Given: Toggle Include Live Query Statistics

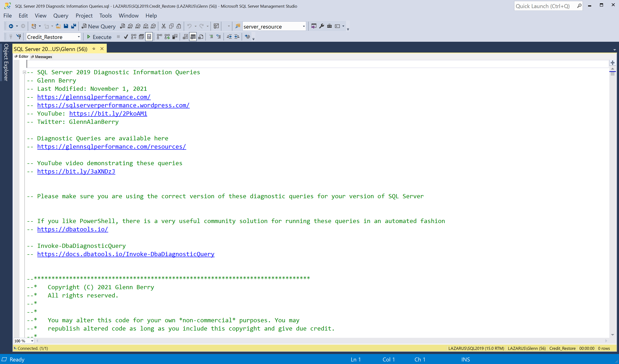Looking at the screenshot, I should pyautogui.click(x=167, y=37).
